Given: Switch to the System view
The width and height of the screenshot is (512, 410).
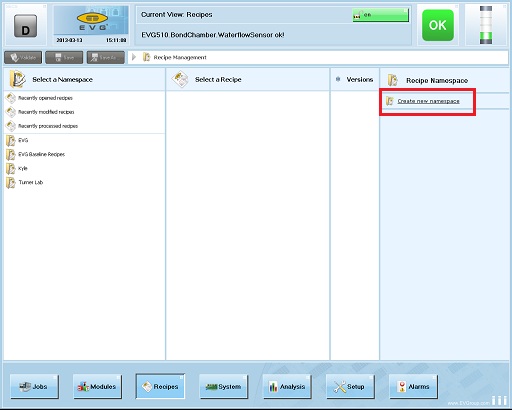Looking at the screenshot, I should [224, 387].
